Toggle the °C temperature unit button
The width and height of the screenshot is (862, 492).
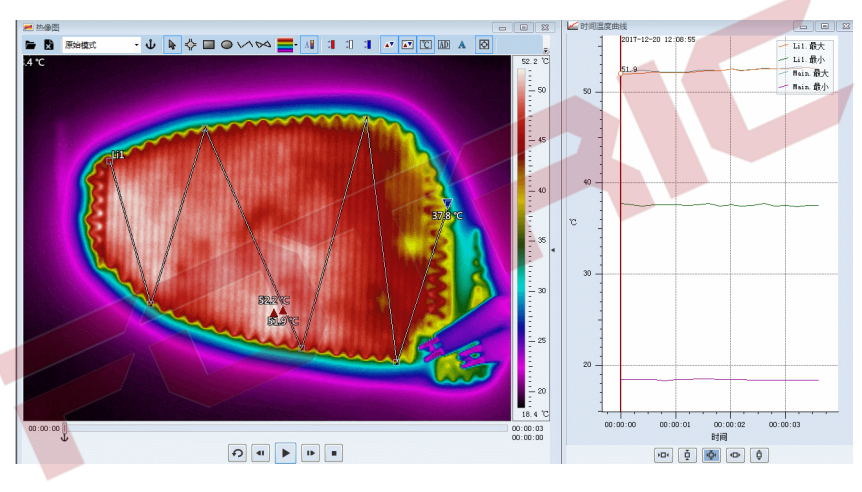pyautogui.click(x=425, y=45)
